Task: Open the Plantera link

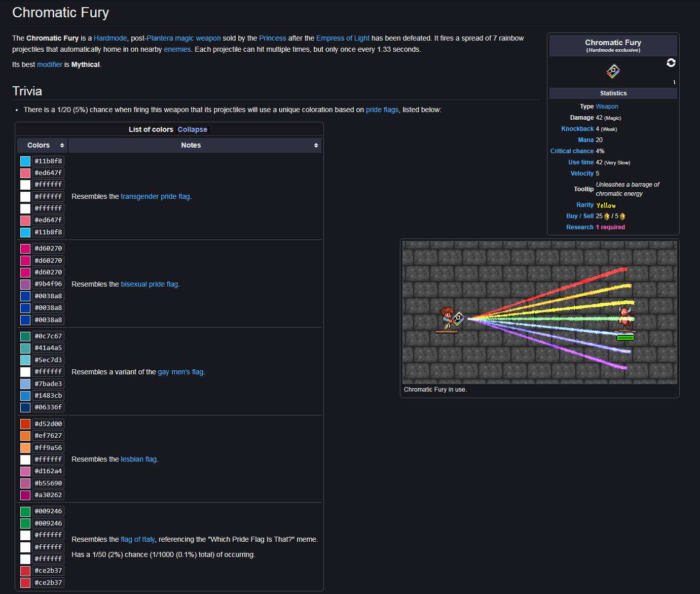Action: coord(160,38)
